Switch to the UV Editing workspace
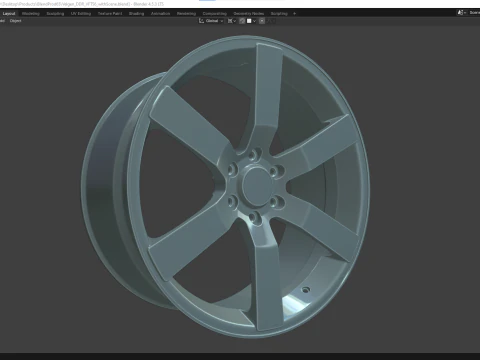This screenshot has height=360, width=480. click(81, 13)
